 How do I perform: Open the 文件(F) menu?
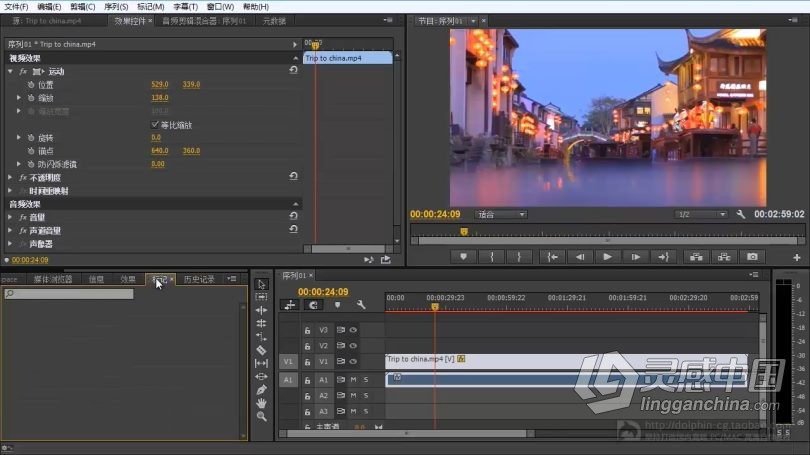tap(16, 7)
